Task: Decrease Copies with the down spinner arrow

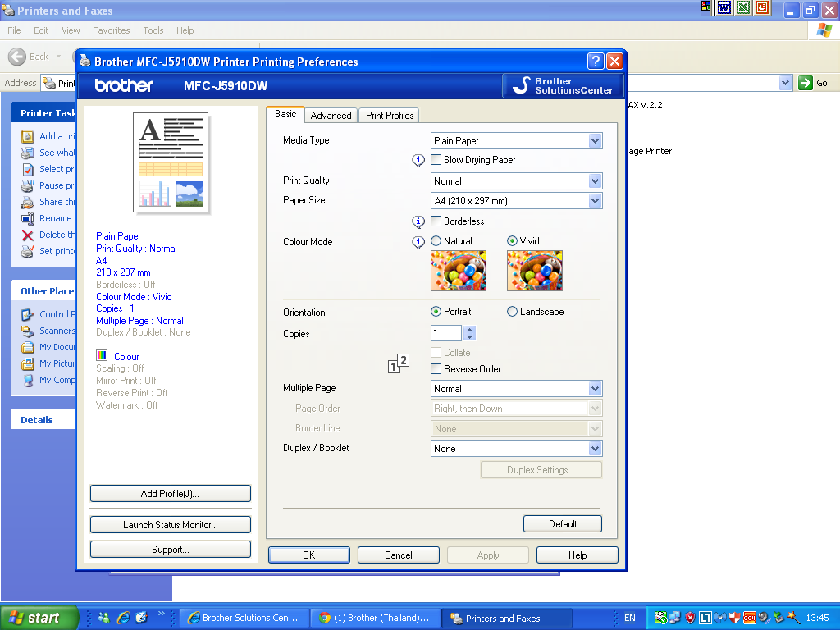Action: (469, 337)
